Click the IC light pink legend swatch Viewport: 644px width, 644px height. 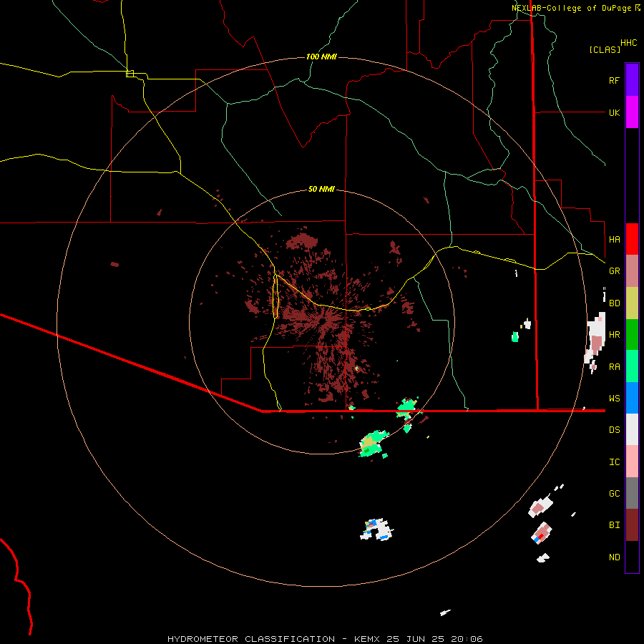pos(632,462)
